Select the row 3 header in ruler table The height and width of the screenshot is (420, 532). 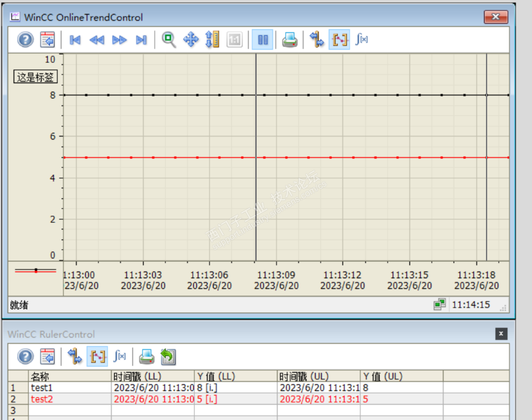pos(18,410)
